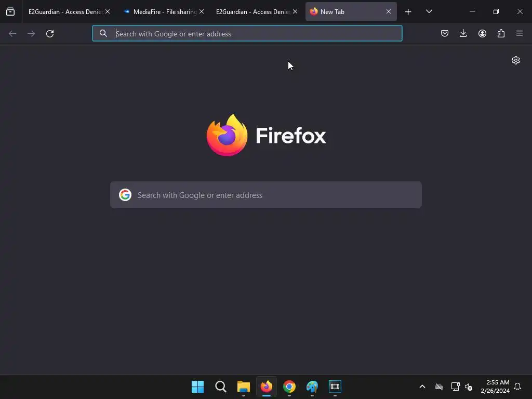Open the muted volume tray icon
Viewport: 532px width, 399px height.
coord(469,387)
